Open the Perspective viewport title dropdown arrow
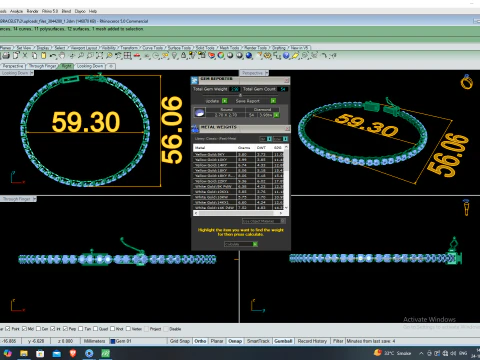This screenshot has height=360, width=480. coord(267,73)
